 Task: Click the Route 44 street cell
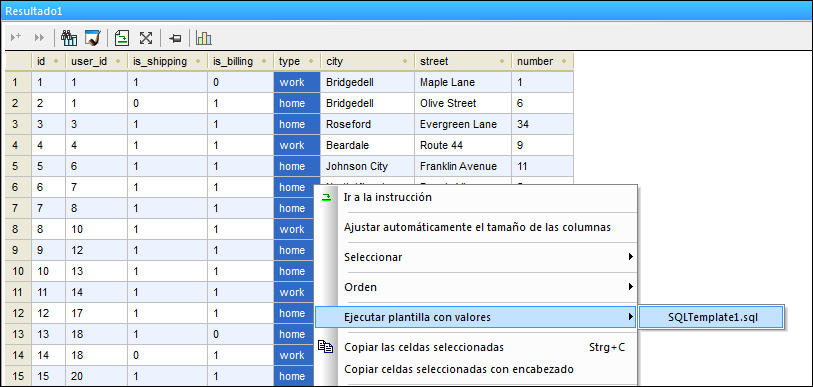click(x=462, y=145)
